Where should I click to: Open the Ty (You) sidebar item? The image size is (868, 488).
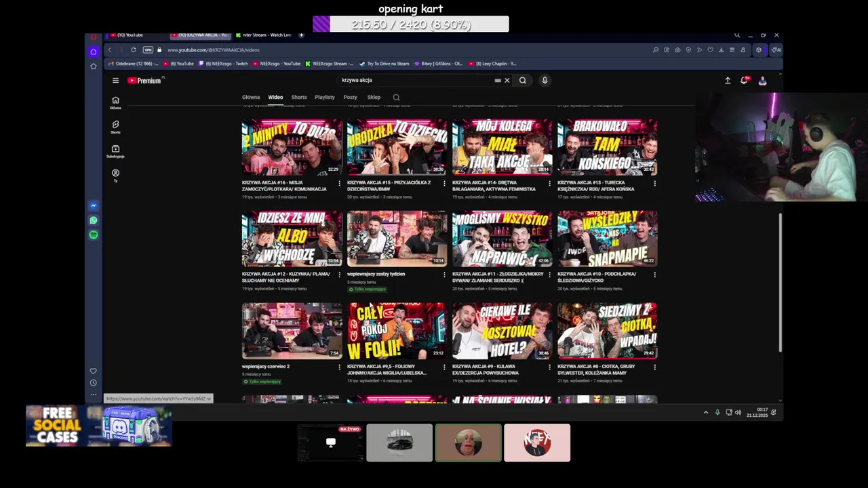click(x=115, y=176)
